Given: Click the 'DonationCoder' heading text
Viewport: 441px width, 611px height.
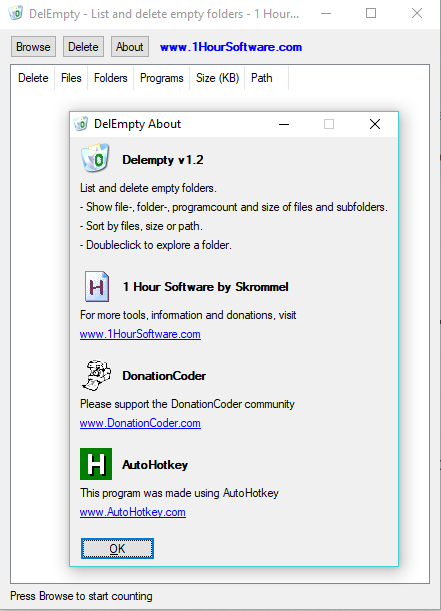Looking at the screenshot, I should coord(164,376).
